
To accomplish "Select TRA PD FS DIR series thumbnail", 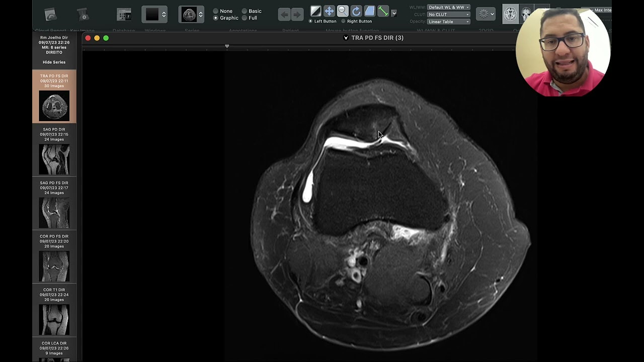I will click(x=54, y=97).
